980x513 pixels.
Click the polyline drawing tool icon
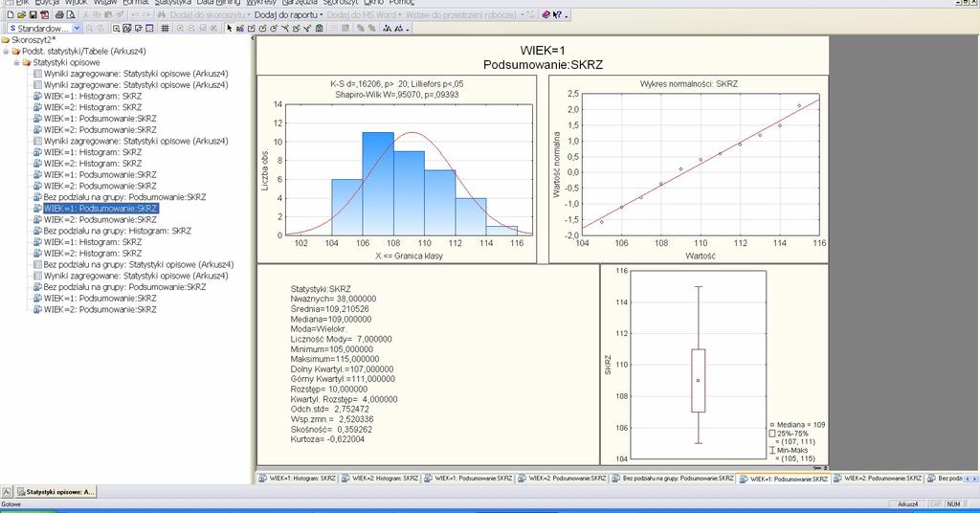(x=285, y=28)
